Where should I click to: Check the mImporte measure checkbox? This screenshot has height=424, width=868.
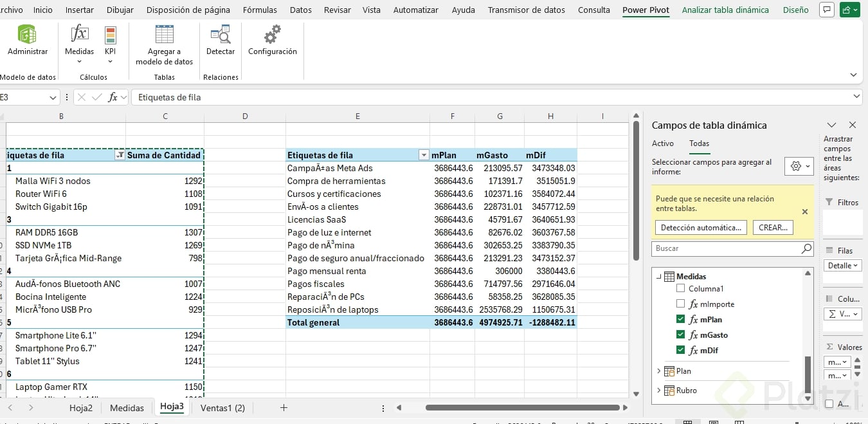681,304
